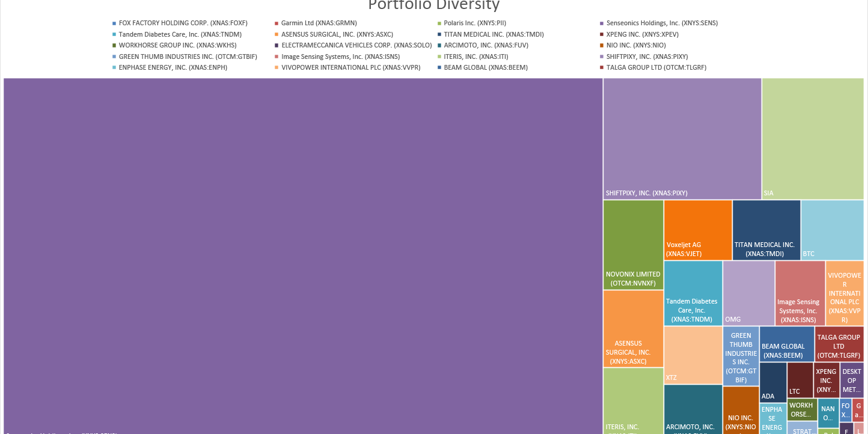Click the BEAM GLOBAL treemap tile
The image size is (868, 434).
pyautogui.click(x=786, y=344)
